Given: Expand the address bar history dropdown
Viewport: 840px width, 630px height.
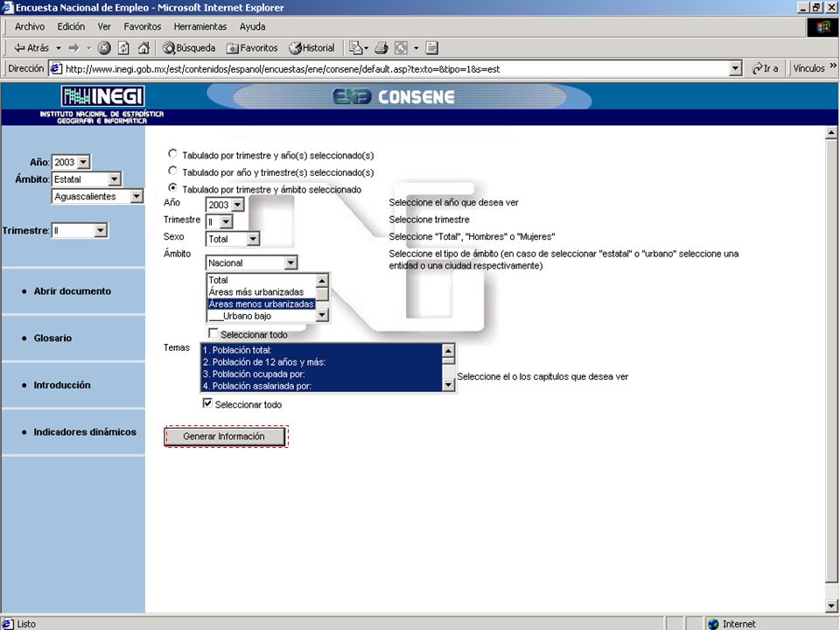Looking at the screenshot, I should (x=736, y=68).
